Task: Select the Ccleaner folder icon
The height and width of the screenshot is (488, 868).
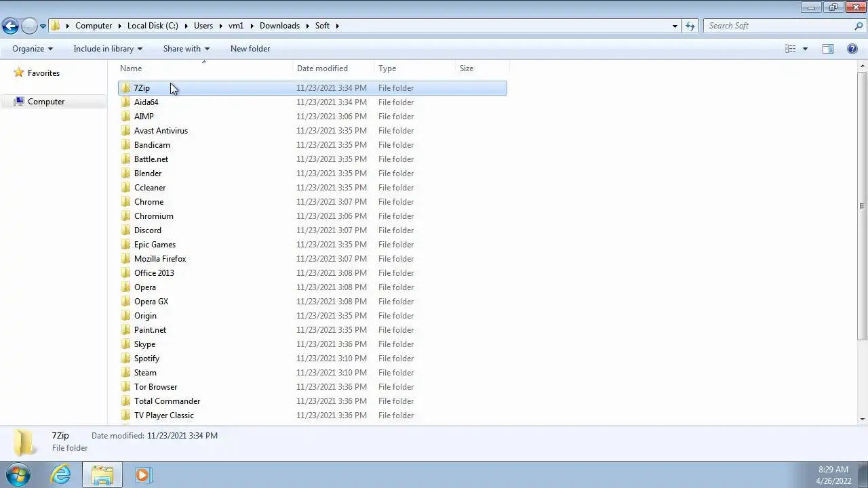Action: (x=126, y=188)
